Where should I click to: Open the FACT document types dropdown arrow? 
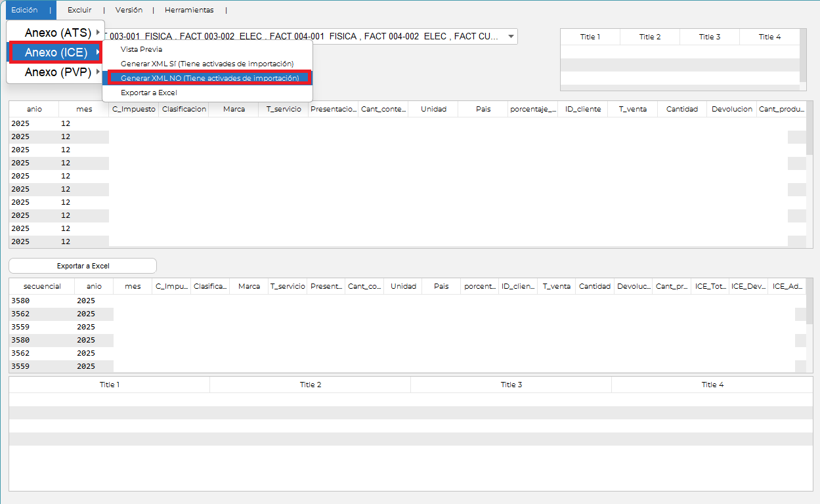511,37
